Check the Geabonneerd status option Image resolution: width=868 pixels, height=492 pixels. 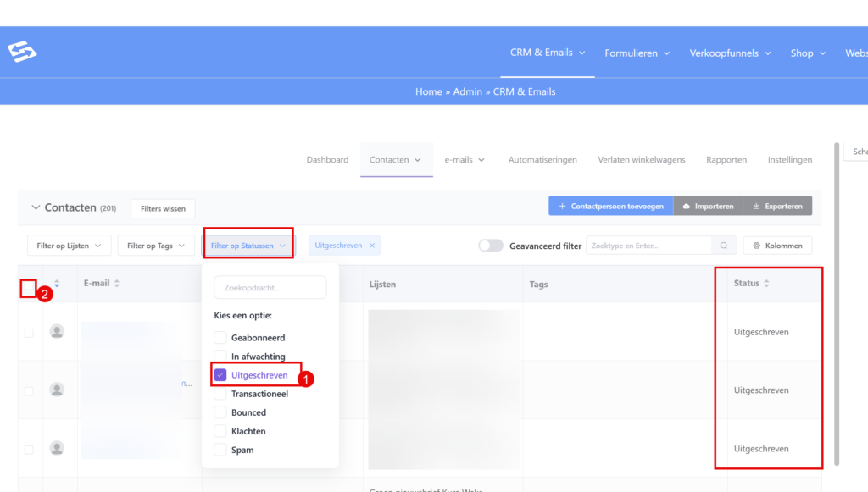pos(220,338)
